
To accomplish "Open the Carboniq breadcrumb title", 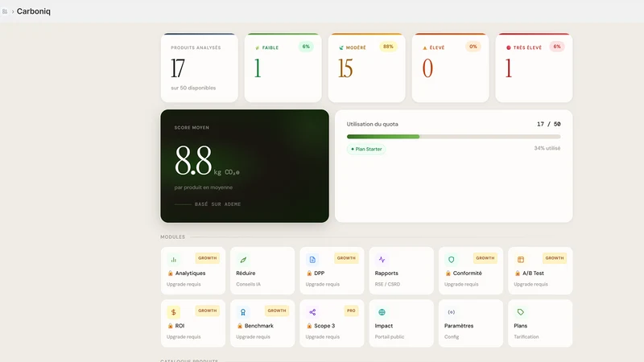I will tap(34, 11).
